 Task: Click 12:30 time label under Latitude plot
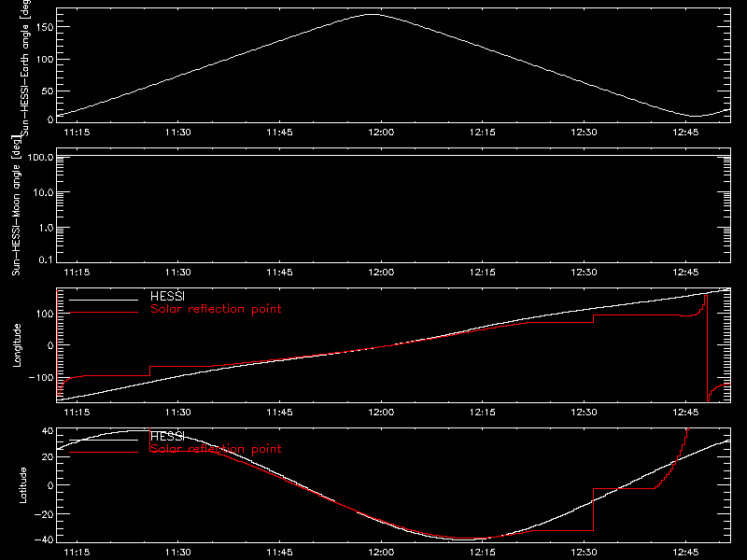pos(585,552)
